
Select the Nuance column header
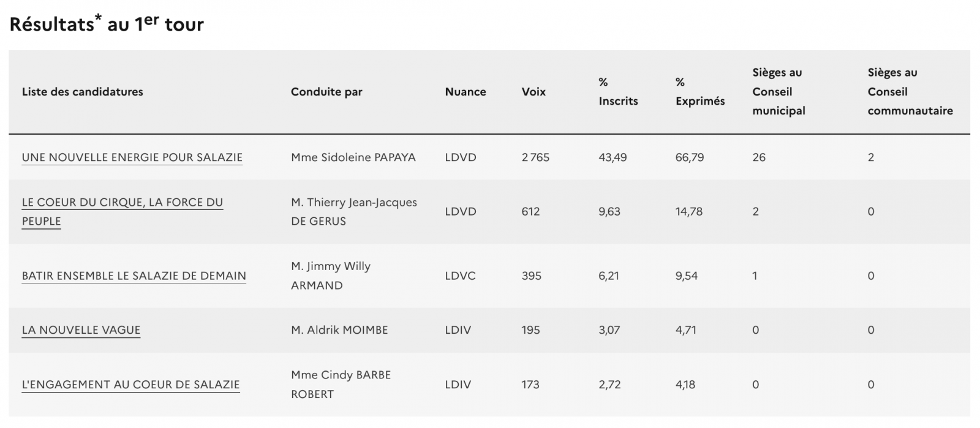pyautogui.click(x=466, y=92)
